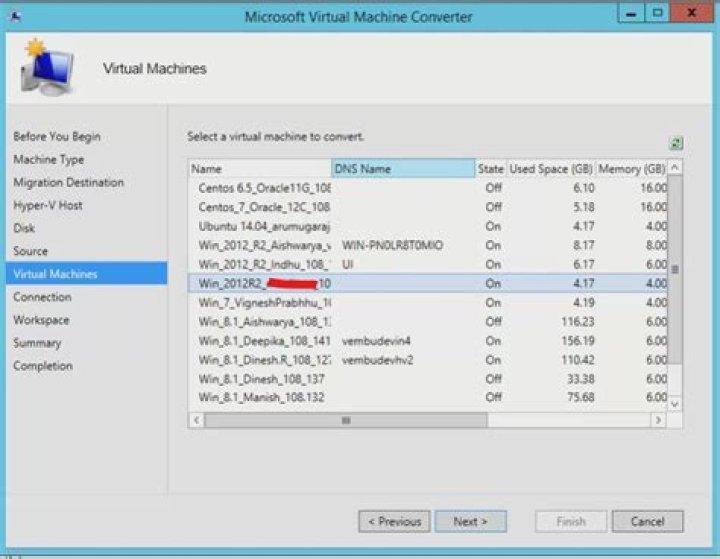Maximize the Virtual Machine Converter window

[x=659, y=15]
